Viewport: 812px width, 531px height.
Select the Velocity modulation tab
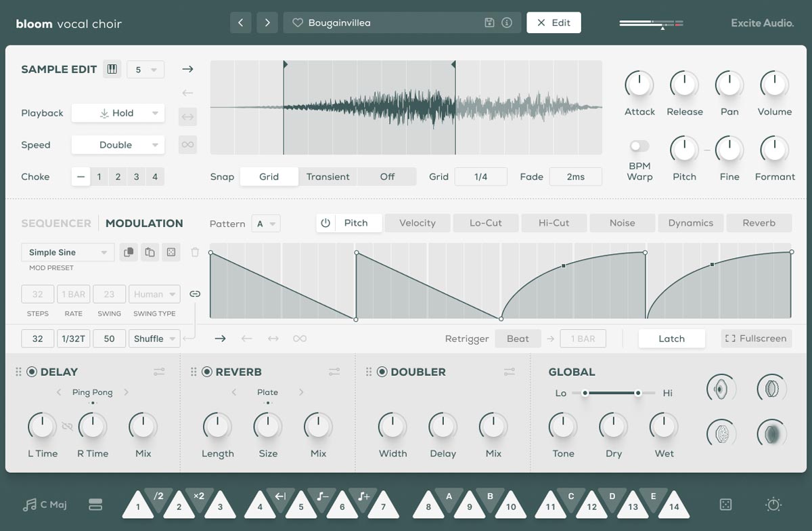417,222
